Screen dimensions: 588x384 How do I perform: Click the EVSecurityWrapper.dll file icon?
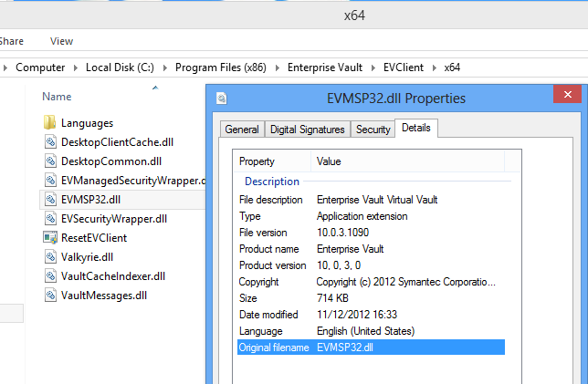tap(50, 218)
